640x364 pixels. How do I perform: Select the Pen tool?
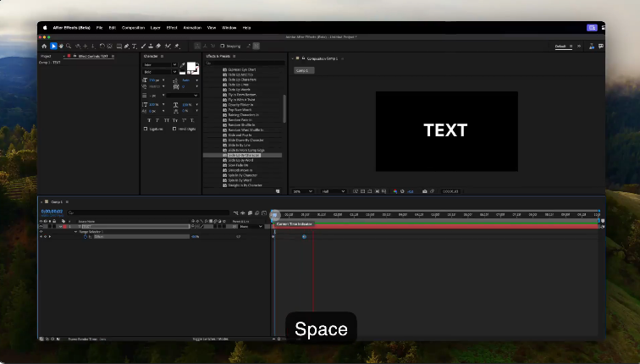click(126, 46)
